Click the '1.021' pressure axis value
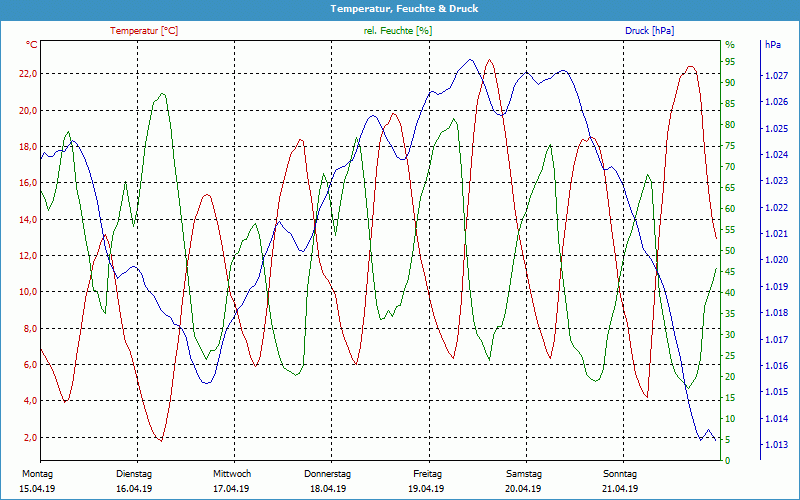The image size is (800, 500). tap(776, 234)
